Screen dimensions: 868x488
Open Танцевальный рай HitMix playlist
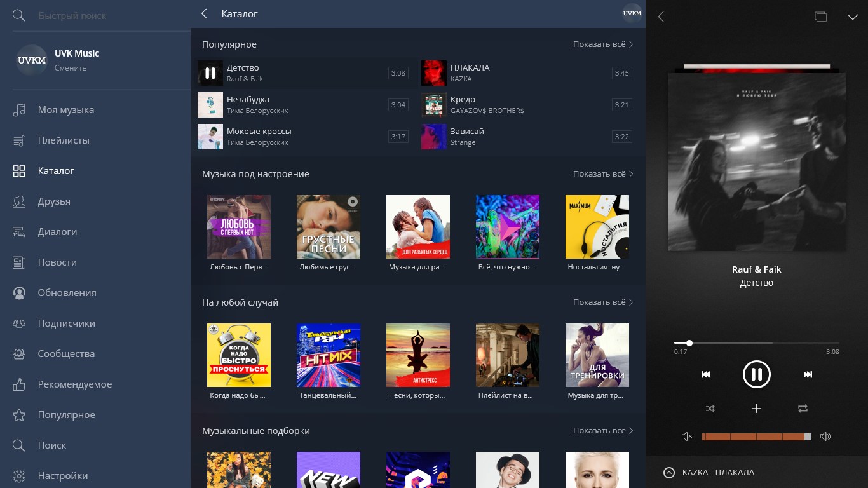329,355
